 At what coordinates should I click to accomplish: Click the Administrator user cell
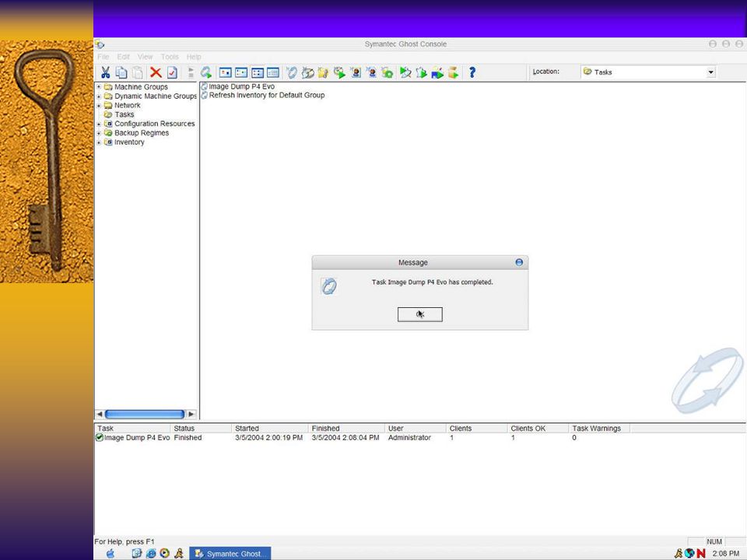(409, 438)
